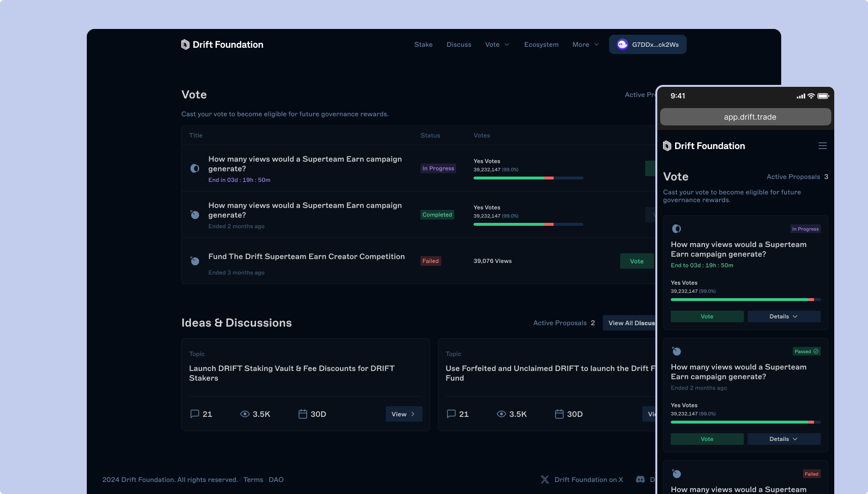Click the Wi-Fi icon in phone status bar
Viewport: 868px width, 494px height.
pos(811,96)
